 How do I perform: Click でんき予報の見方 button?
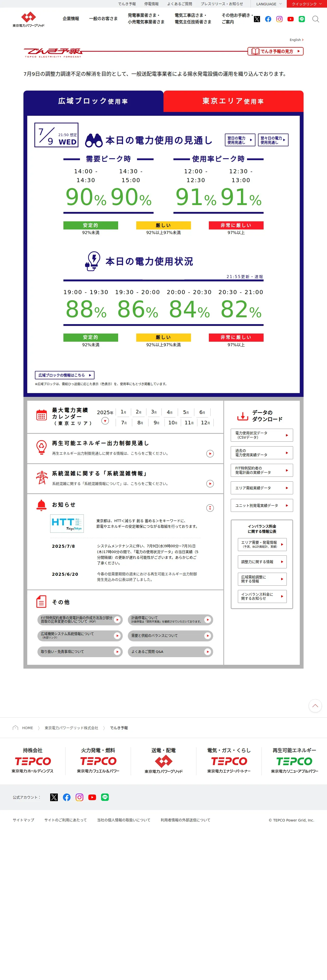(x=276, y=51)
